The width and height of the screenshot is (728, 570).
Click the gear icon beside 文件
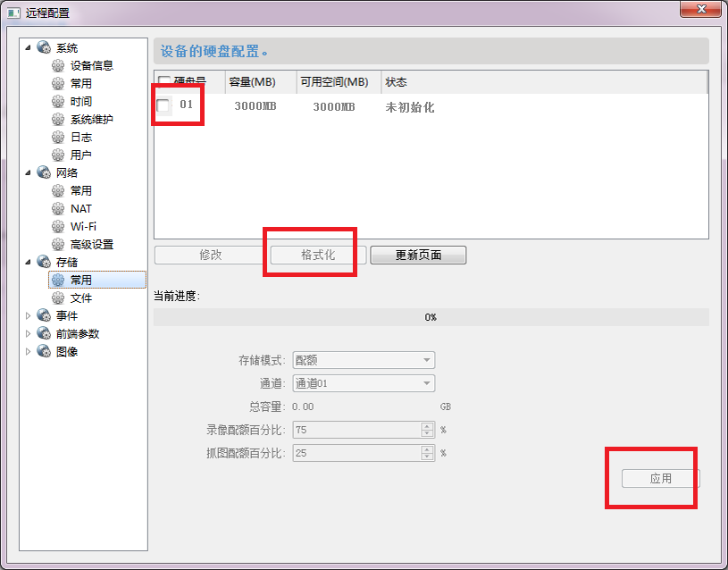point(59,298)
